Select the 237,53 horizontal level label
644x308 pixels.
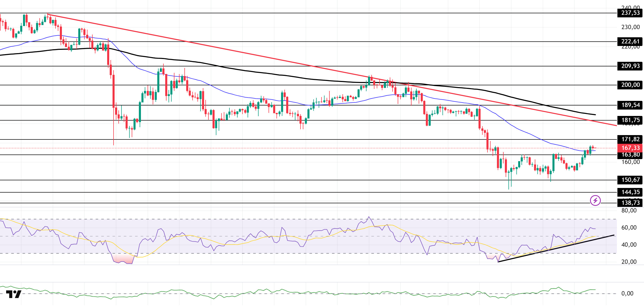(630, 13)
